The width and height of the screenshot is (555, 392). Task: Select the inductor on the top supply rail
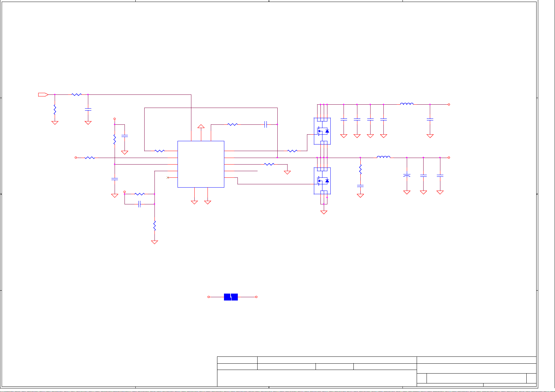[407, 104]
